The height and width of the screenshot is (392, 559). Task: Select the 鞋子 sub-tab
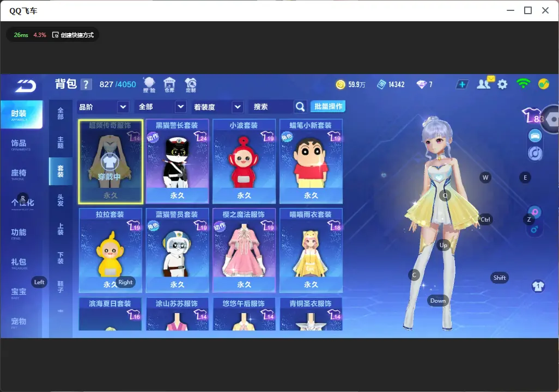(60, 287)
